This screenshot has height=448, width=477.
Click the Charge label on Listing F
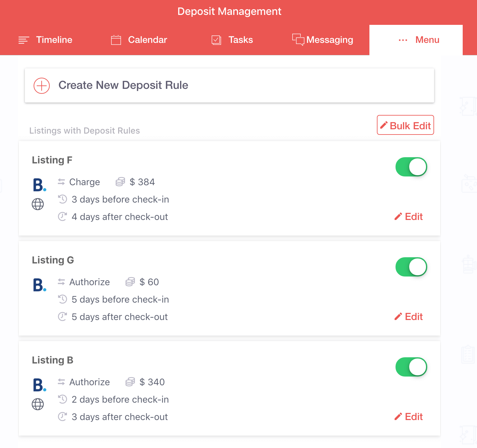[85, 182]
